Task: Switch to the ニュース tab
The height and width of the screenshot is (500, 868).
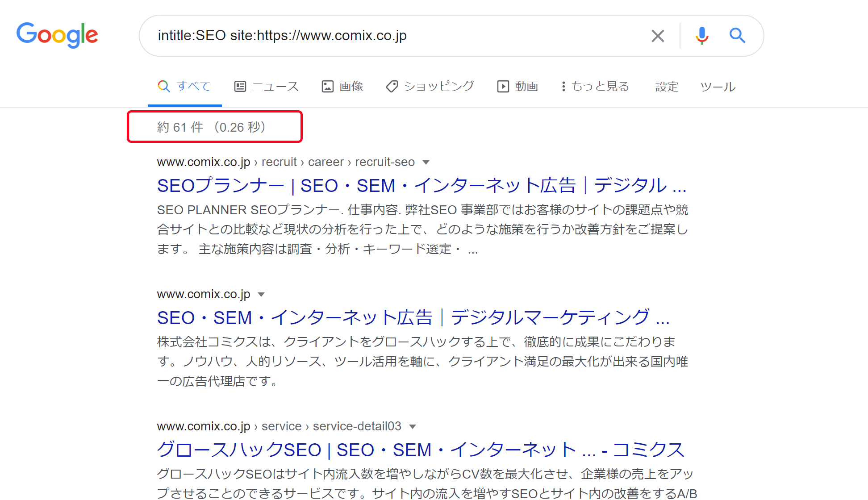Action: [x=267, y=86]
